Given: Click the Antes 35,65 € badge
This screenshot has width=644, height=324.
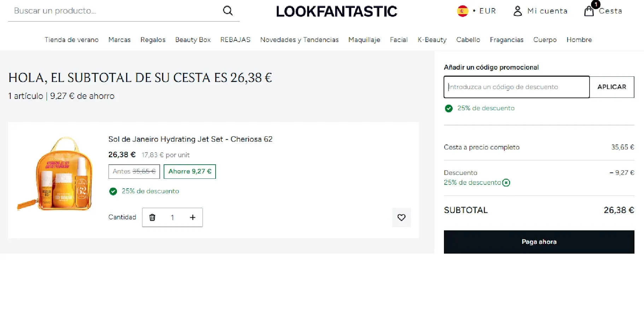Looking at the screenshot, I should [134, 172].
